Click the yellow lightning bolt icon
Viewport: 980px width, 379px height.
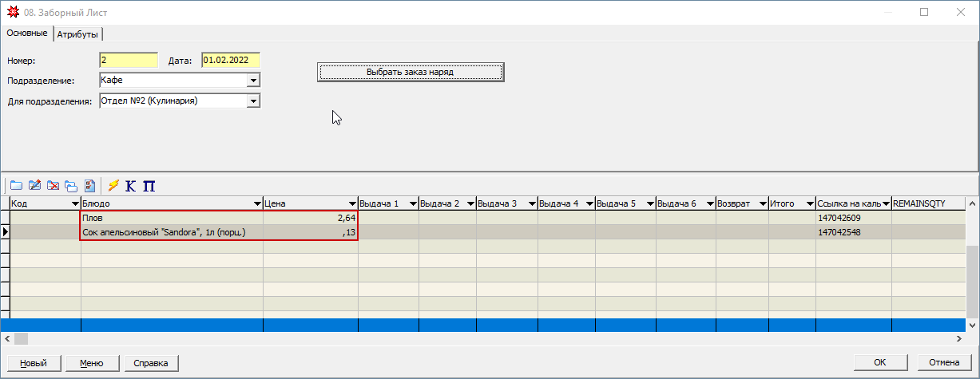click(x=113, y=186)
